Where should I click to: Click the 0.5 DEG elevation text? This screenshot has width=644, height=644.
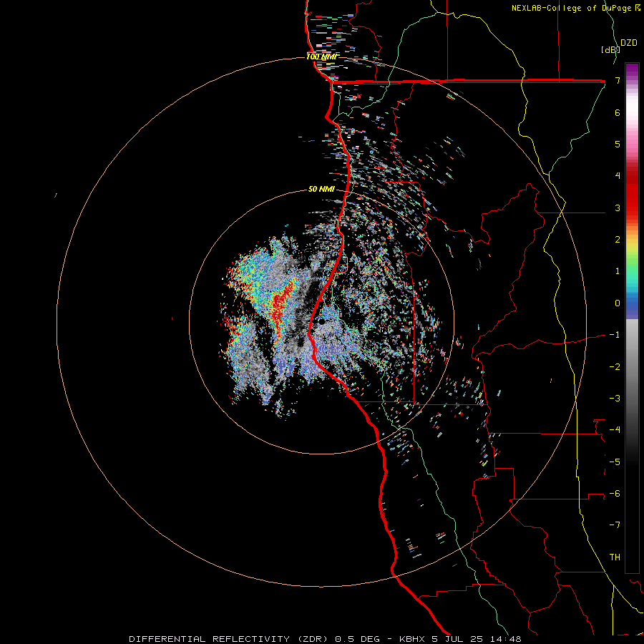coord(356,639)
